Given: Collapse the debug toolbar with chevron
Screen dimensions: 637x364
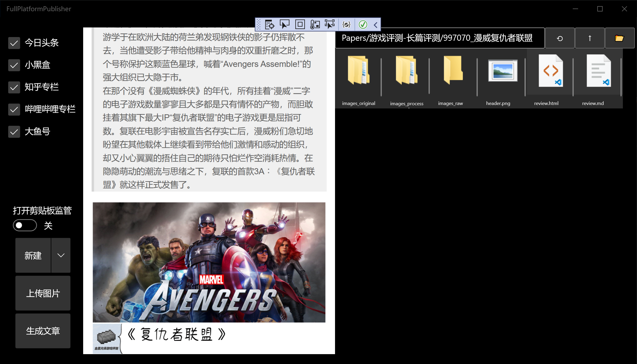Looking at the screenshot, I should 376,25.
